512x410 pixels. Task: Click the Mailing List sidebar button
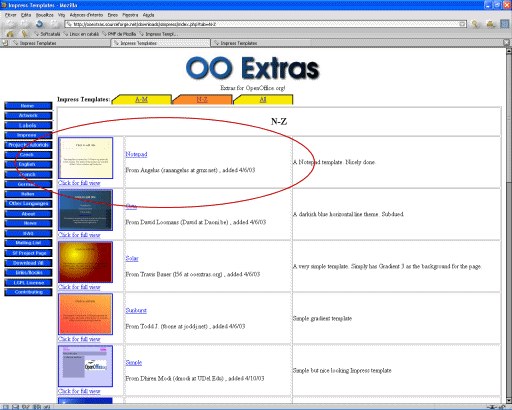tap(28, 243)
